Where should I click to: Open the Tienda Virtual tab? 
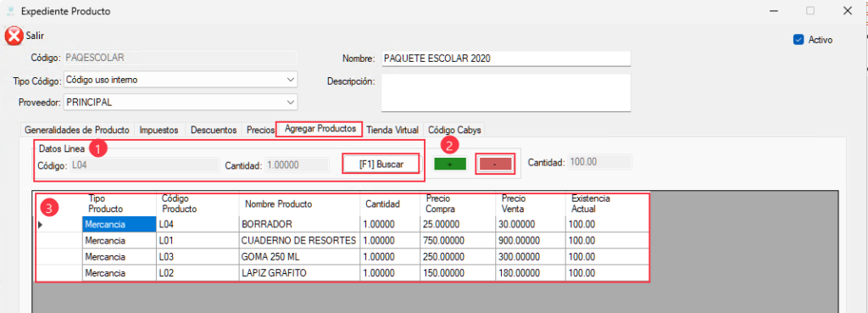[x=392, y=130]
